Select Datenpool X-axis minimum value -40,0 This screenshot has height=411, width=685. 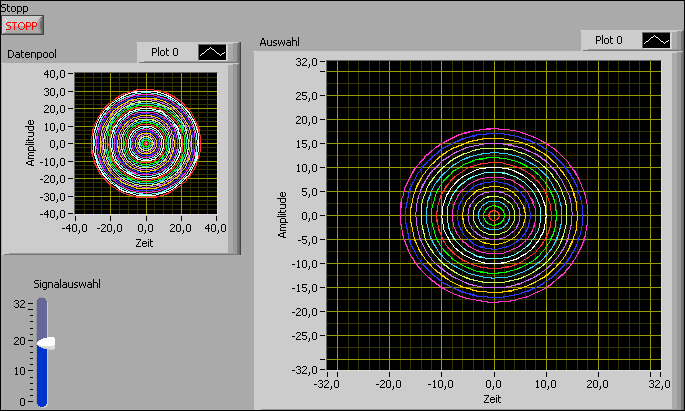(76, 229)
